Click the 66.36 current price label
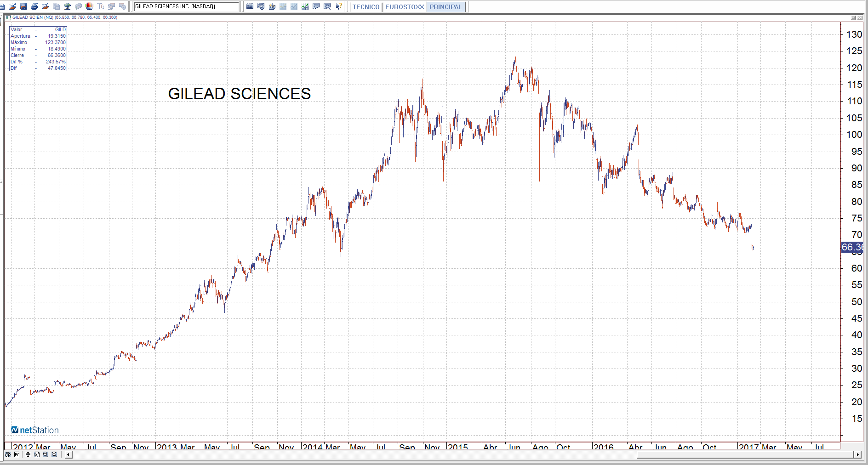The width and height of the screenshot is (868, 465). (x=852, y=247)
